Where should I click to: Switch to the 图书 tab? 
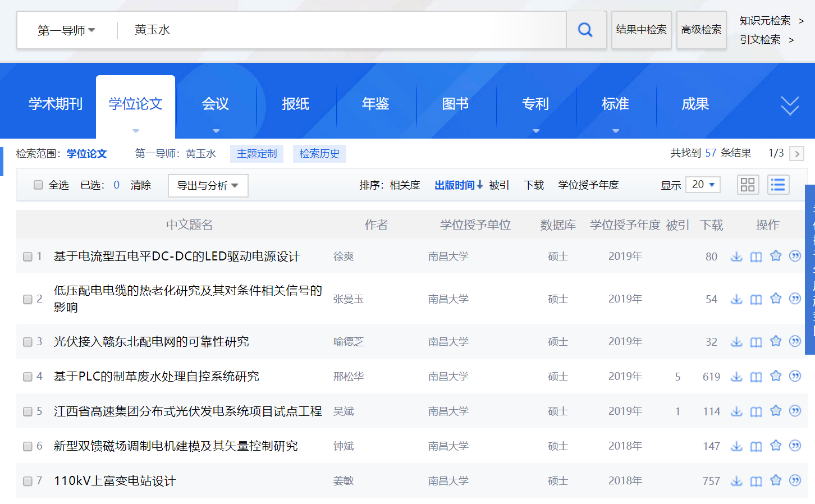pyautogui.click(x=455, y=104)
